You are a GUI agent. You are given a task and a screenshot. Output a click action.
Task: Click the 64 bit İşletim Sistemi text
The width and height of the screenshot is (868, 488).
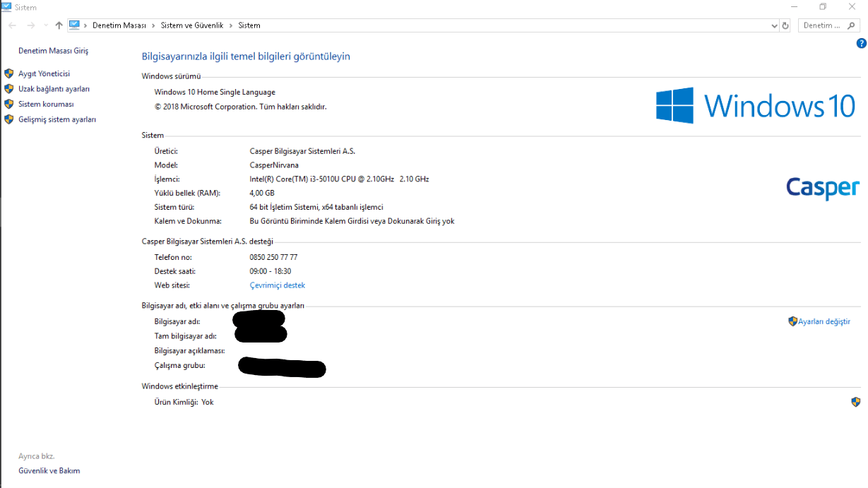point(316,207)
